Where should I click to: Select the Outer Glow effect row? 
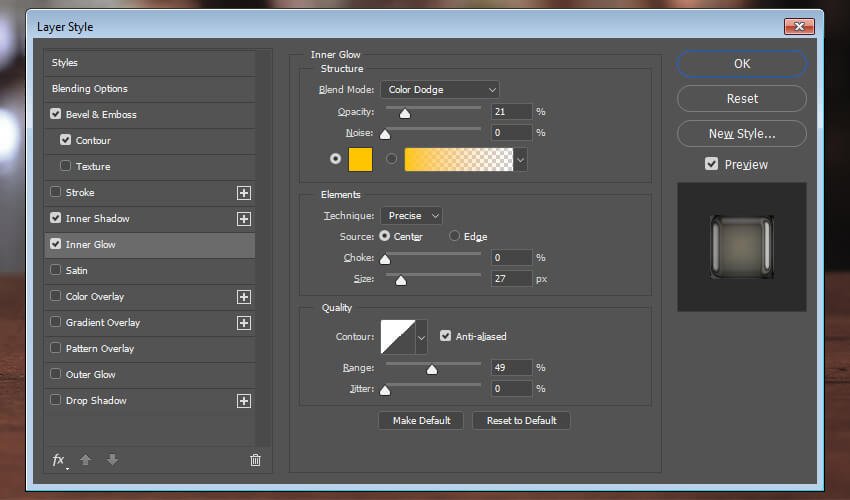(x=150, y=375)
